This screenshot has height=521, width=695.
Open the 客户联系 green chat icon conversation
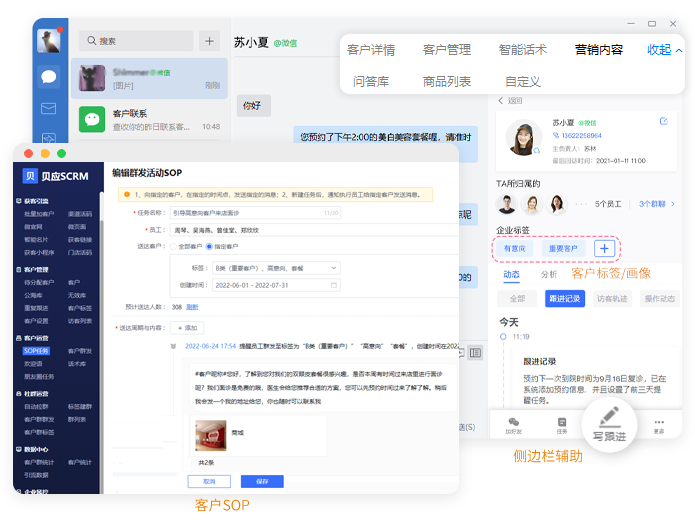point(92,119)
